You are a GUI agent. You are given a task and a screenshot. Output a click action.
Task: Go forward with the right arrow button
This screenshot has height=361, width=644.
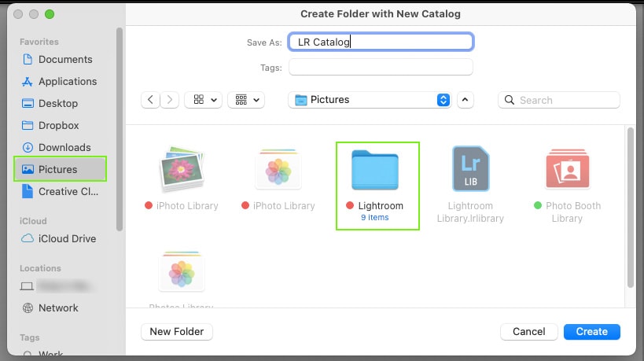[x=169, y=100]
